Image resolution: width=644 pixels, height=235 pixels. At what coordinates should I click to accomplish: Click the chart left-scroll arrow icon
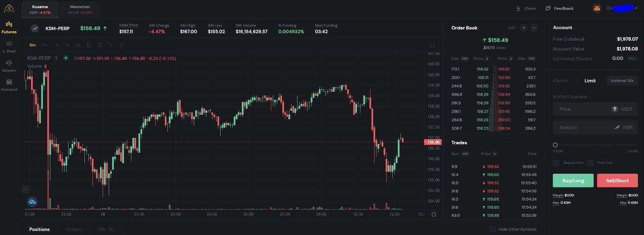(x=24, y=189)
